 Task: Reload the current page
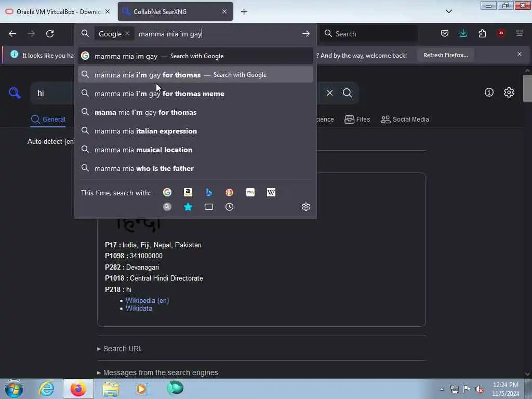click(50, 34)
